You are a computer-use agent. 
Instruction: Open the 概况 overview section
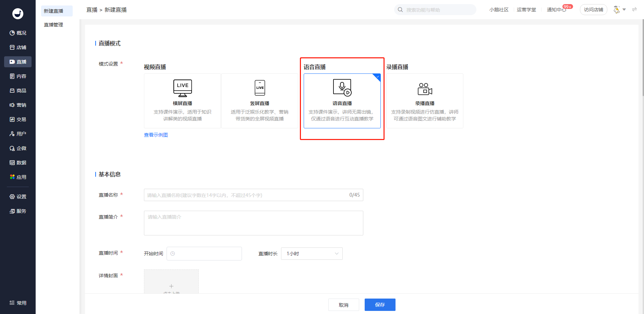pos(18,33)
